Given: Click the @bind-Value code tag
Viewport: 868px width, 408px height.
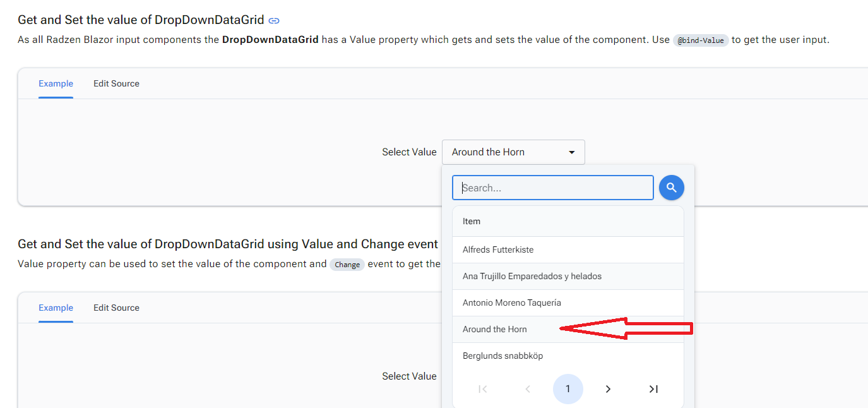Looking at the screenshot, I should pos(701,40).
